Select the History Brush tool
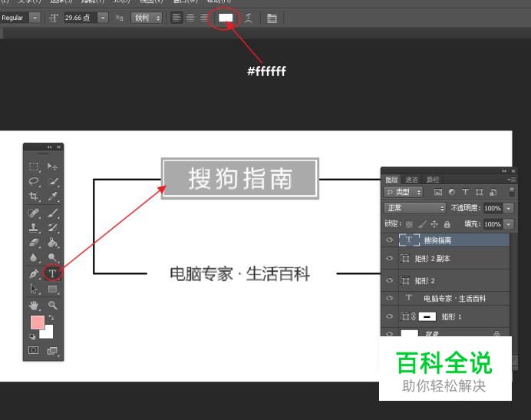The width and height of the screenshot is (531, 420). coord(52,228)
